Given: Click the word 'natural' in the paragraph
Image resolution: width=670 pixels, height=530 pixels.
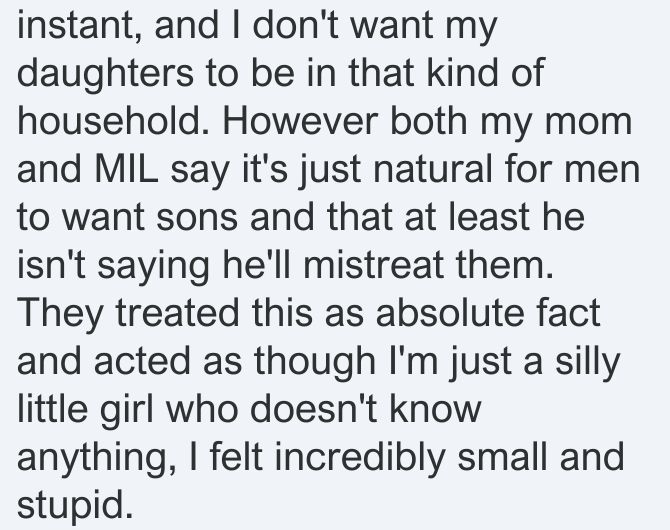Looking at the screenshot, I should [432, 169].
